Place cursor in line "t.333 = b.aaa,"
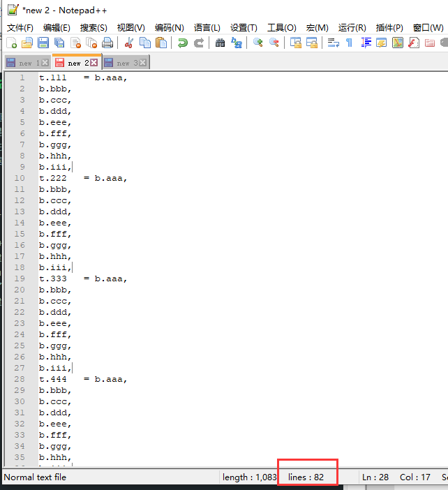Screen dimensions: 448x490 point(83,279)
